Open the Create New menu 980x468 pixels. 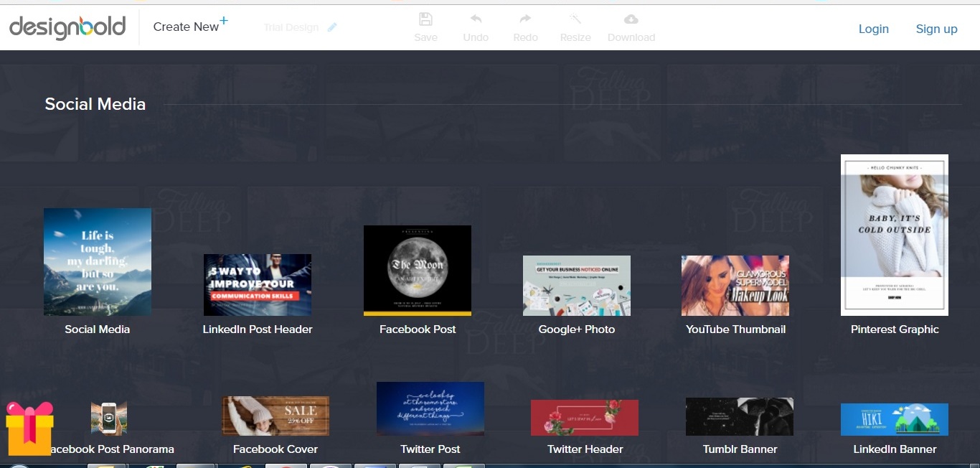click(x=190, y=27)
